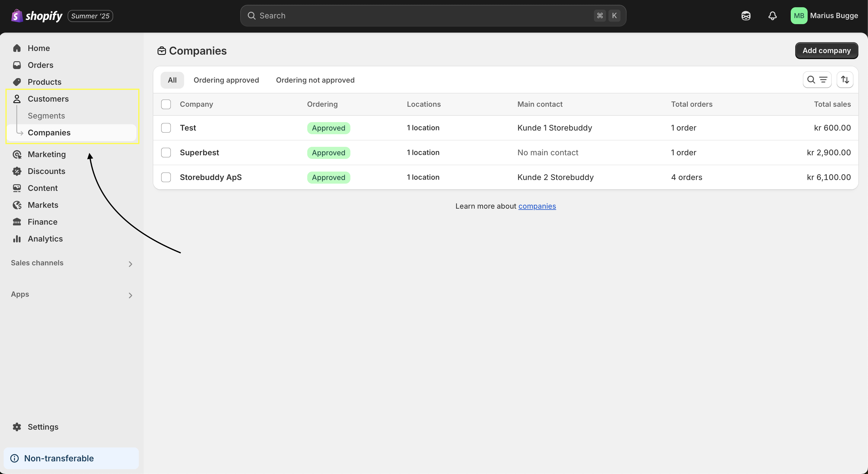
Task: Click the Markets globe icon
Action: click(17, 205)
